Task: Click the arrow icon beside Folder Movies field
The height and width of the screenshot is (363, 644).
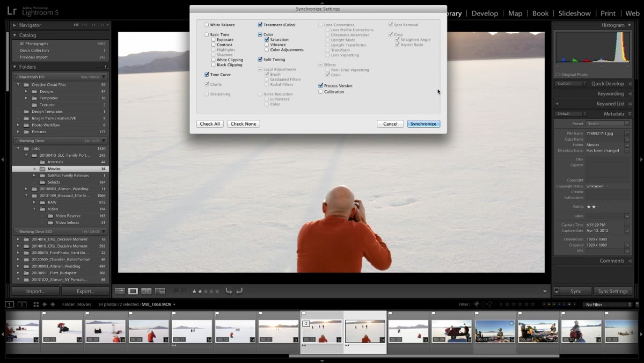Action: pyautogui.click(x=627, y=144)
